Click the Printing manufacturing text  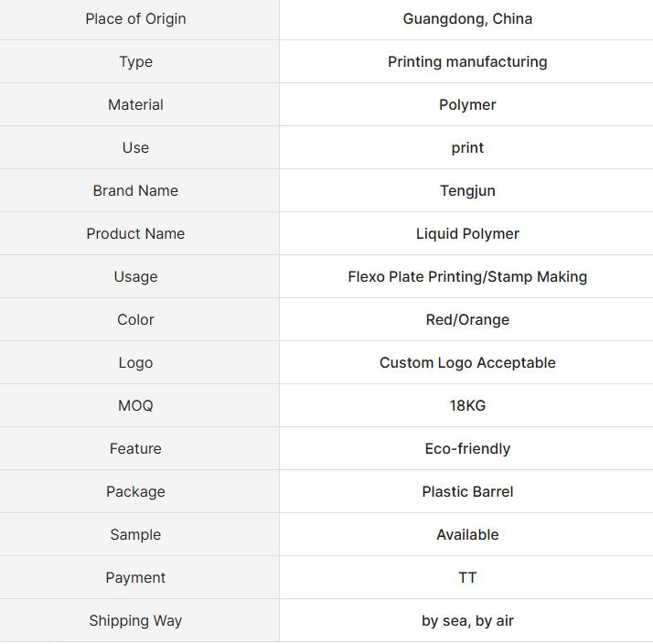tap(467, 62)
